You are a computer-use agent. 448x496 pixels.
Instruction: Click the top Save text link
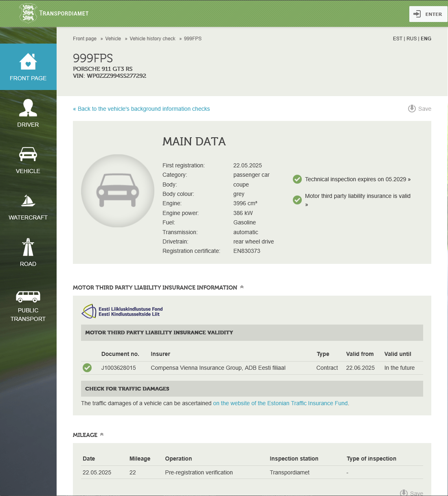coord(425,109)
